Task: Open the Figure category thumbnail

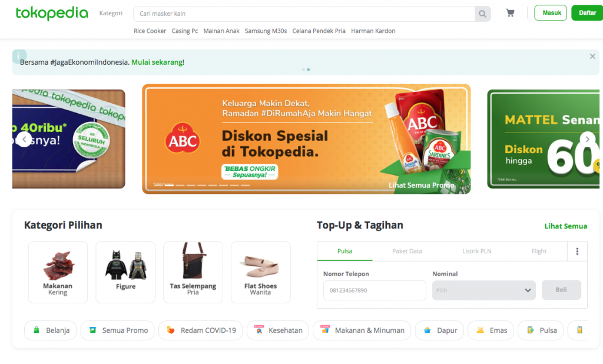Action: pyautogui.click(x=125, y=272)
